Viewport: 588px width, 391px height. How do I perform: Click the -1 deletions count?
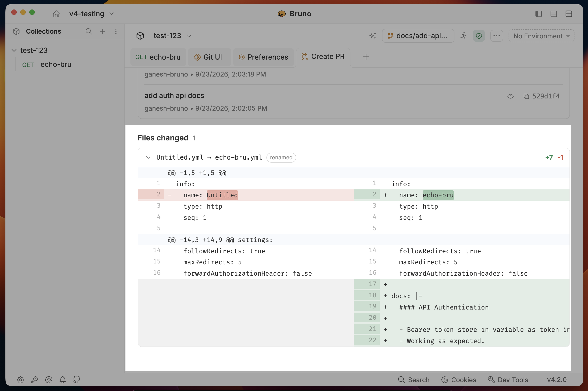coord(560,157)
